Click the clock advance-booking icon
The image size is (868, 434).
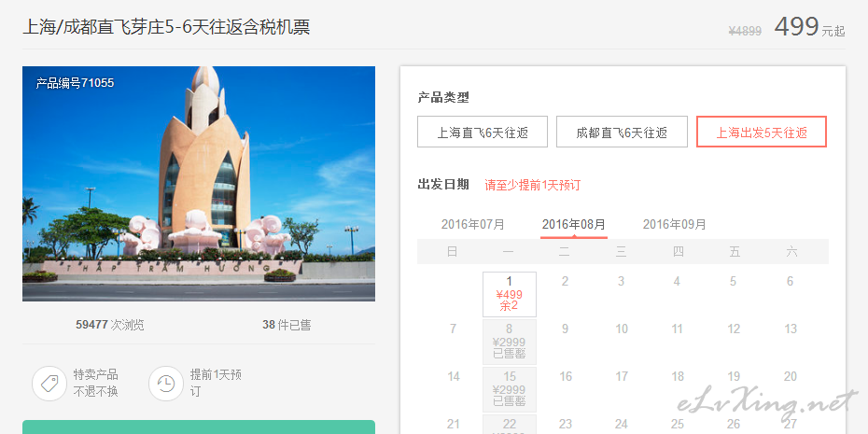tap(165, 384)
